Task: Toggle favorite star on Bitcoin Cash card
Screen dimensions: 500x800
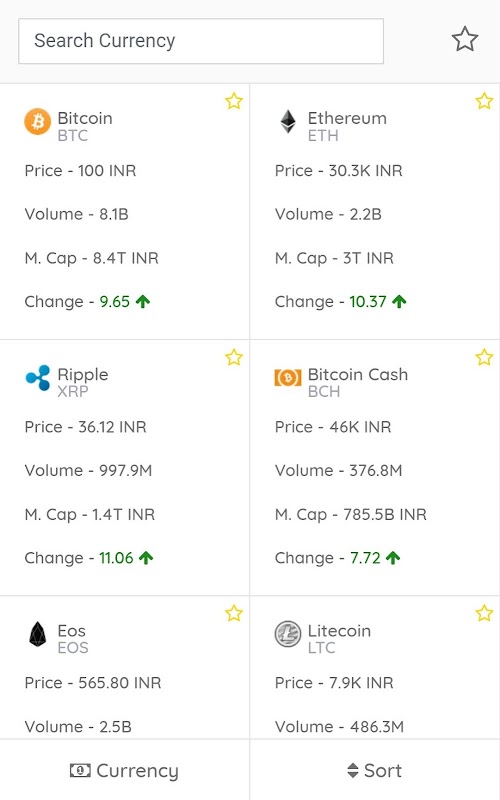Action: [484, 357]
